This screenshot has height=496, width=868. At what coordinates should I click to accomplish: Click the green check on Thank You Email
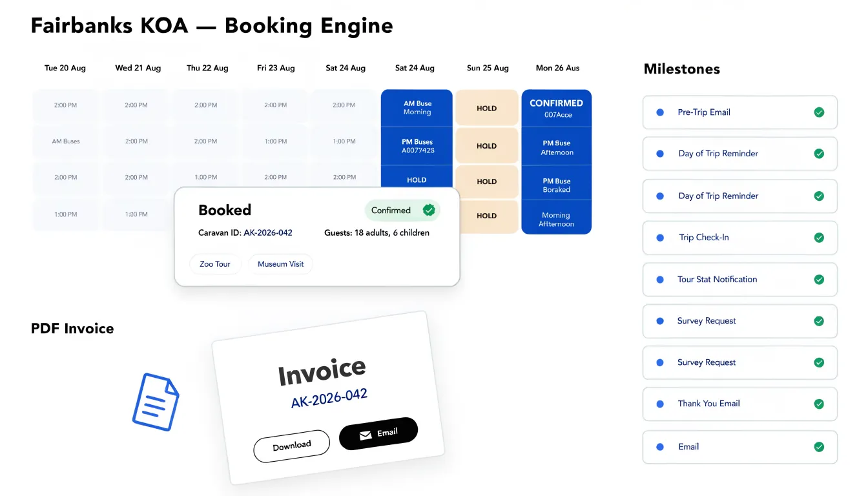[819, 404]
